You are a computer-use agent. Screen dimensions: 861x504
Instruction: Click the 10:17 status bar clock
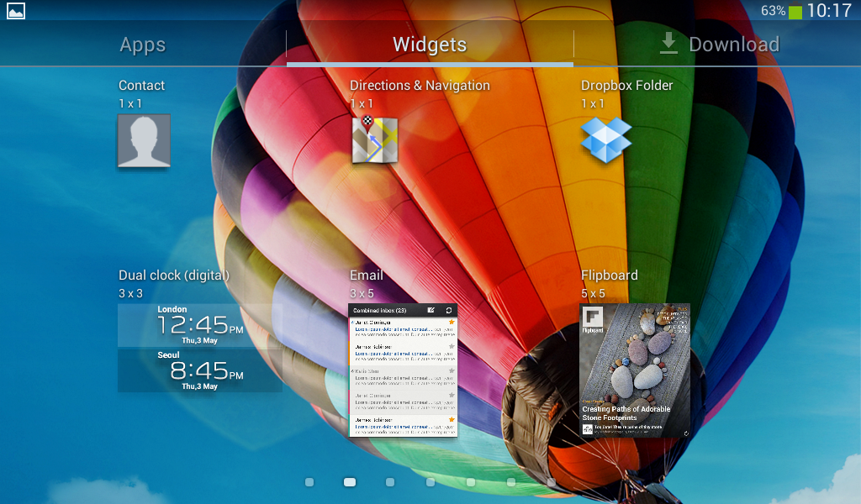[x=828, y=11]
